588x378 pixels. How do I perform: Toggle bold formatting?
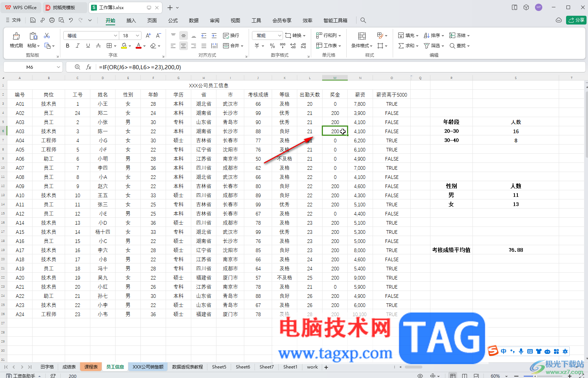[x=68, y=46]
